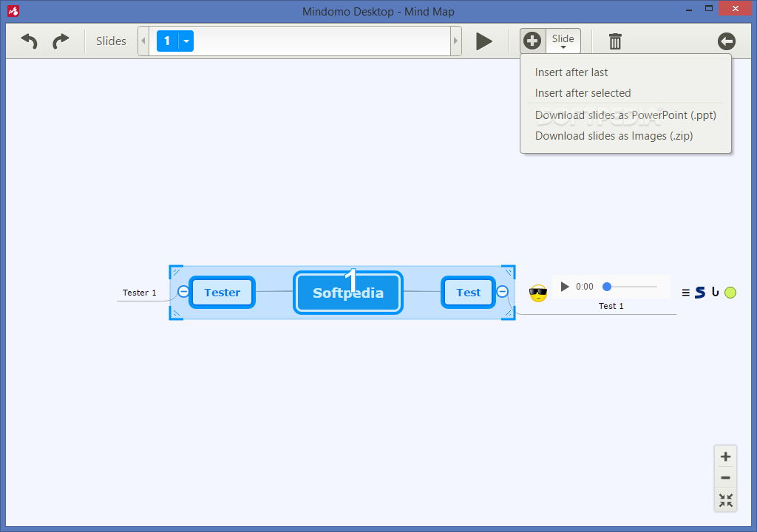The width and height of the screenshot is (757, 532).
Task: Click the blue S hyperlink icon
Action: (700, 292)
